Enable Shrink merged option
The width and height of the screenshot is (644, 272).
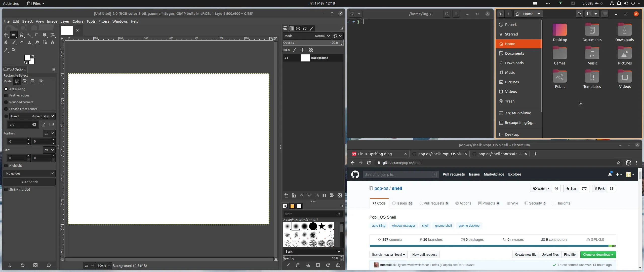6,190
